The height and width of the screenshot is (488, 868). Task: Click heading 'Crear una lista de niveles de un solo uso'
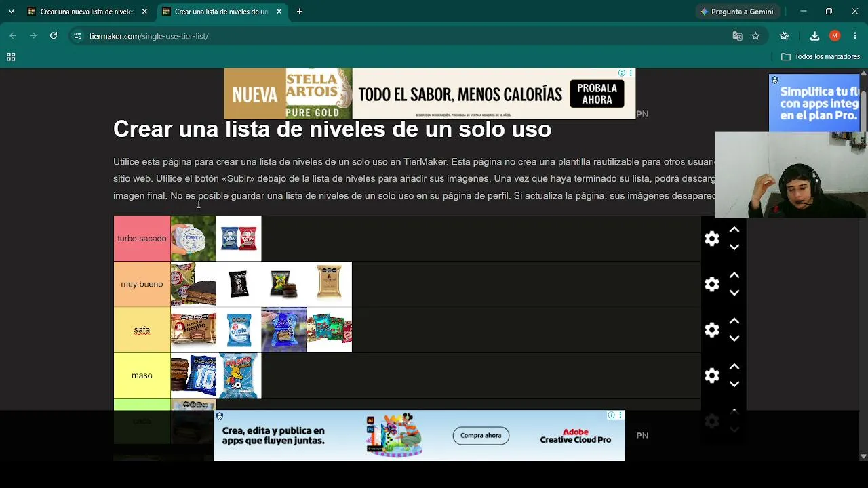point(332,129)
